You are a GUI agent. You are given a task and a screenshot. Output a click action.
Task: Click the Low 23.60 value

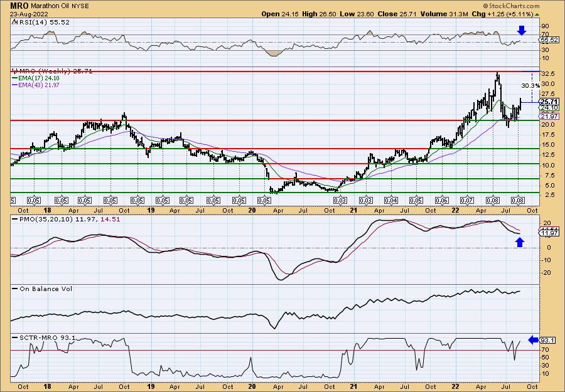357,14
